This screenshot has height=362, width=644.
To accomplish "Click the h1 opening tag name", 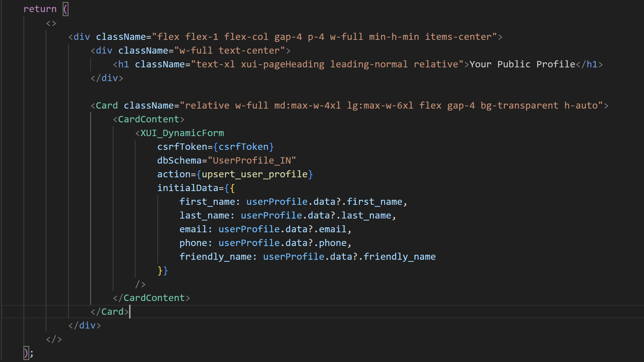I will [x=123, y=64].
